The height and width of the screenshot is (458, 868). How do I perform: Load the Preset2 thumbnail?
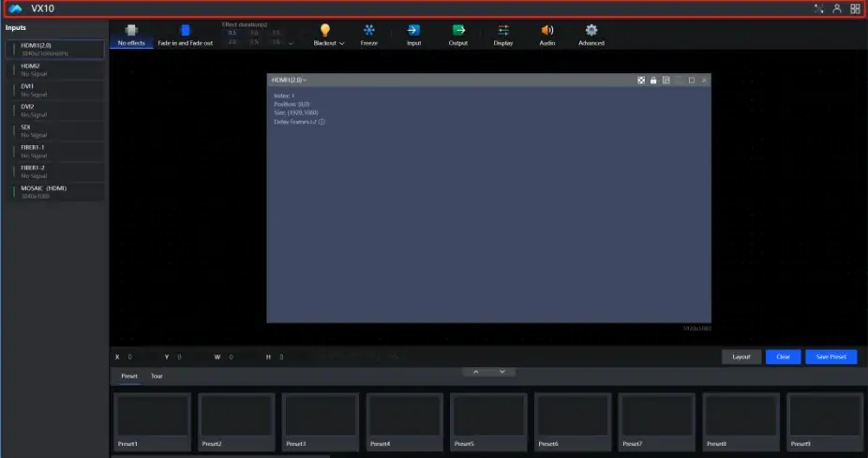point(236,421)
